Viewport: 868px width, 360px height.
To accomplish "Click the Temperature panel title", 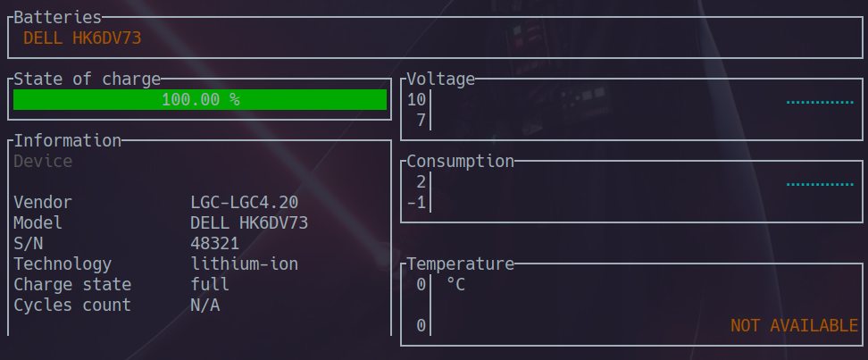I will coord(460,264).
